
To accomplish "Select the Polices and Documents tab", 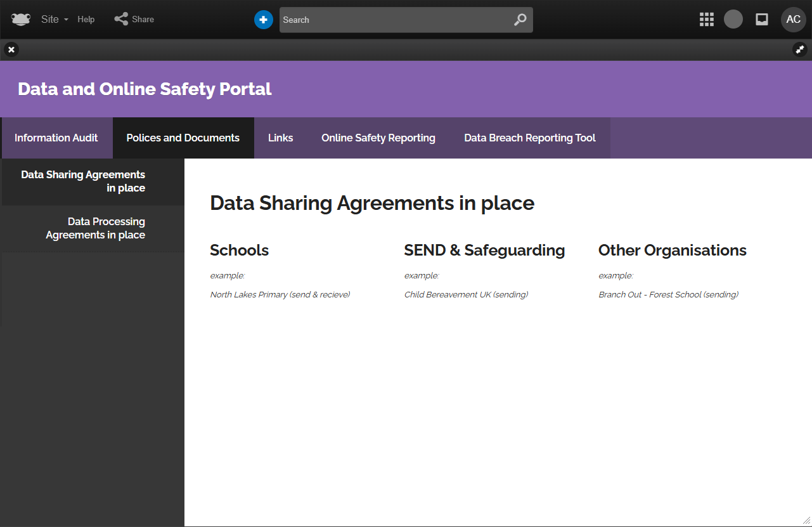I will (183, 138).
